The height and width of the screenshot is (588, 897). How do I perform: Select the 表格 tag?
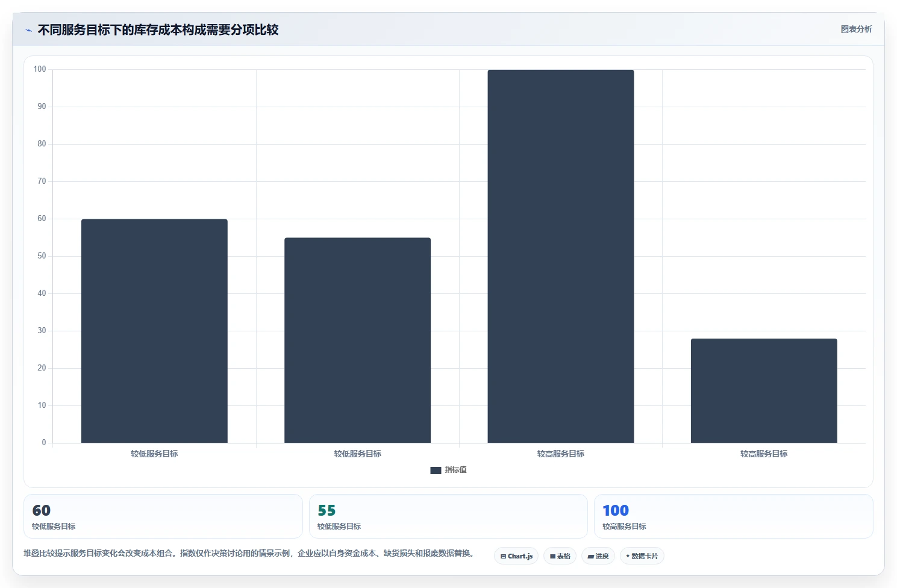tap(560, 556)
